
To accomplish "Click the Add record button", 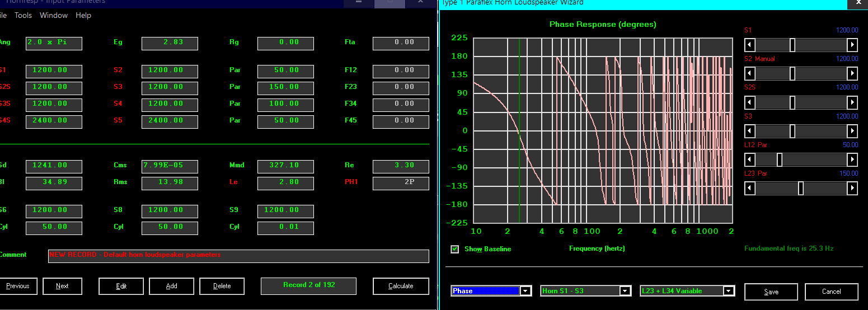I will [x=172, y=286].
